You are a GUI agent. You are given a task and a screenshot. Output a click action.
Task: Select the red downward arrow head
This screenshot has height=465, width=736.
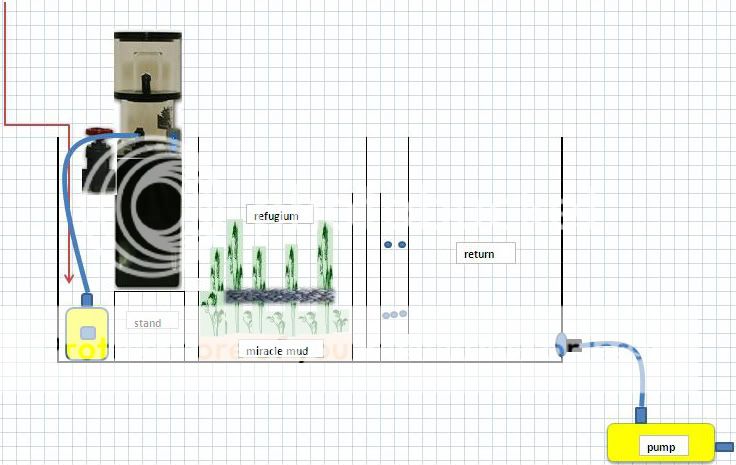68,278
